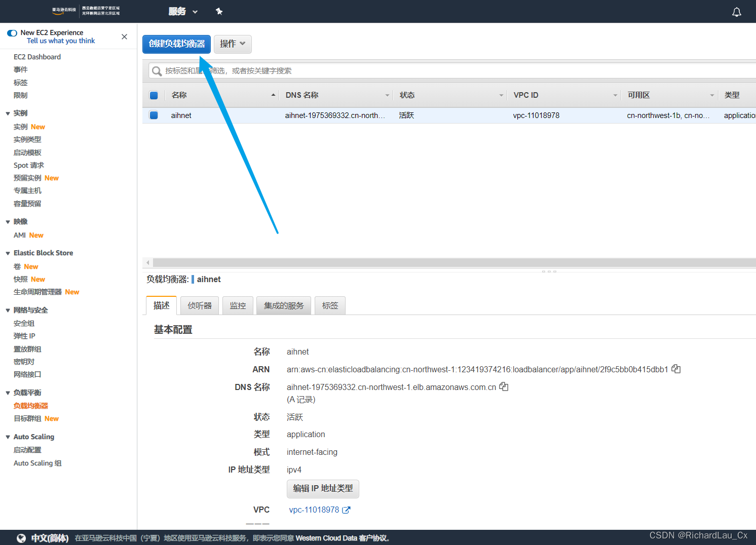
Task: Switch to the 标签 tab in details
Action: pos(330,305)
